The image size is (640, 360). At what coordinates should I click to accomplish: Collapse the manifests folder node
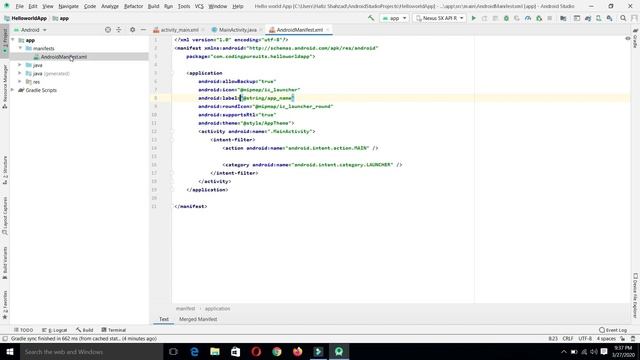(20, 48)
